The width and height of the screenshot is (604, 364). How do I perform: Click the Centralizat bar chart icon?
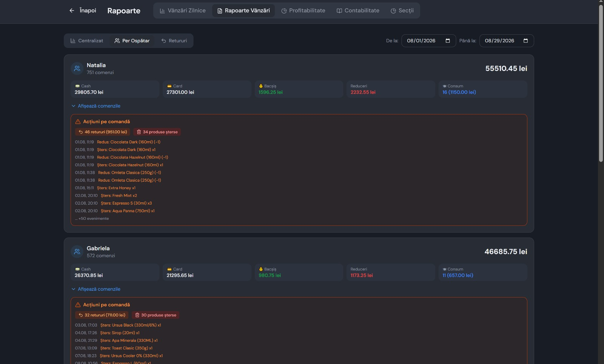[x=73, y=41]
